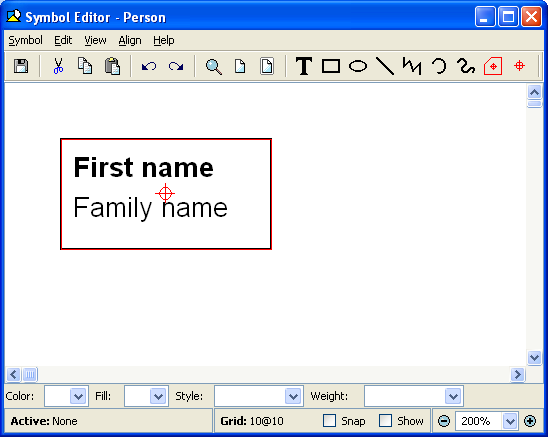The height and width of the screenshot is (437, 548).
Task: Open the Align menu
Action: [x=130, y=40]
